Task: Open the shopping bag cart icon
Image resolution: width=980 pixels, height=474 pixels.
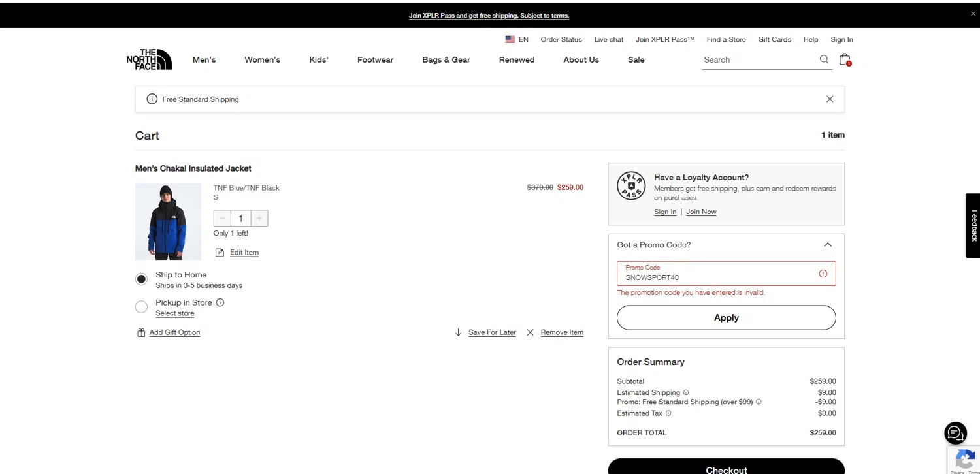Action: [845, 59]
